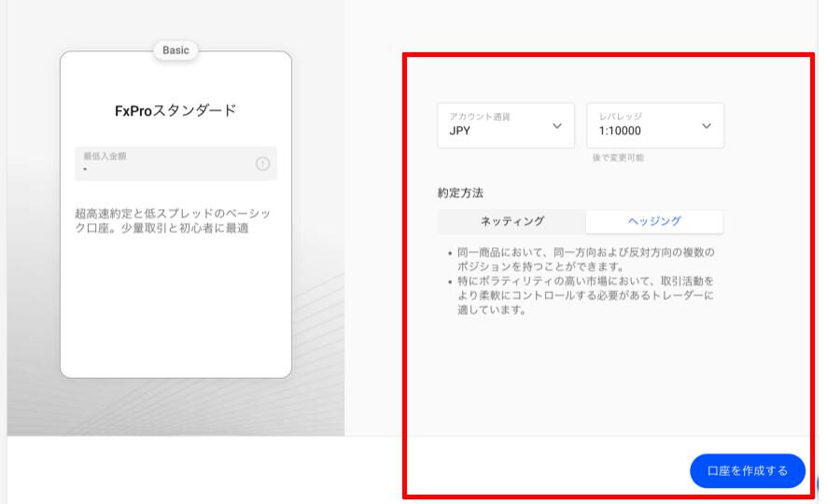Click the 口座を作成する button
Image resolution: width=827 pixels, height=504 pixels.
coord(748,470)
